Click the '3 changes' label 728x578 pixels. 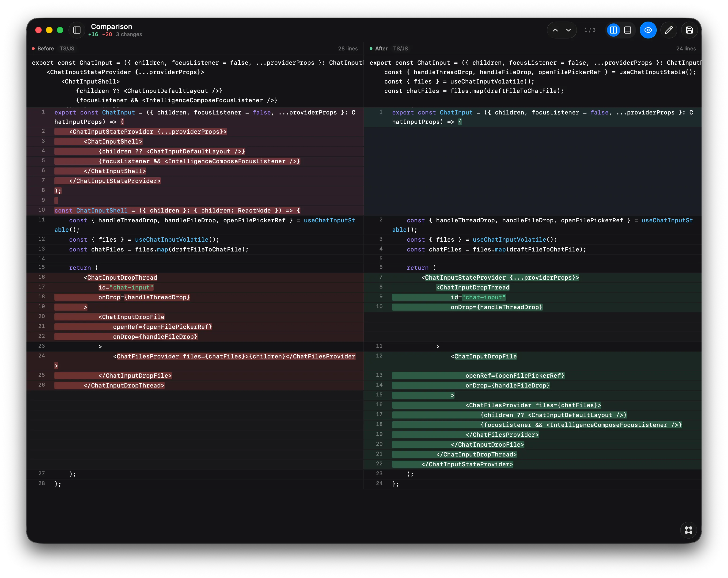(x=129, y=34)
